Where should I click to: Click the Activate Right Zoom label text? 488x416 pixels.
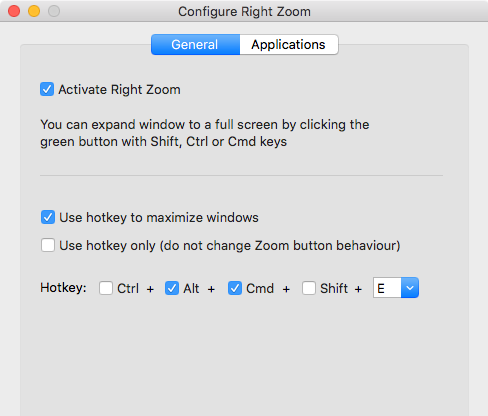[119, 90]
